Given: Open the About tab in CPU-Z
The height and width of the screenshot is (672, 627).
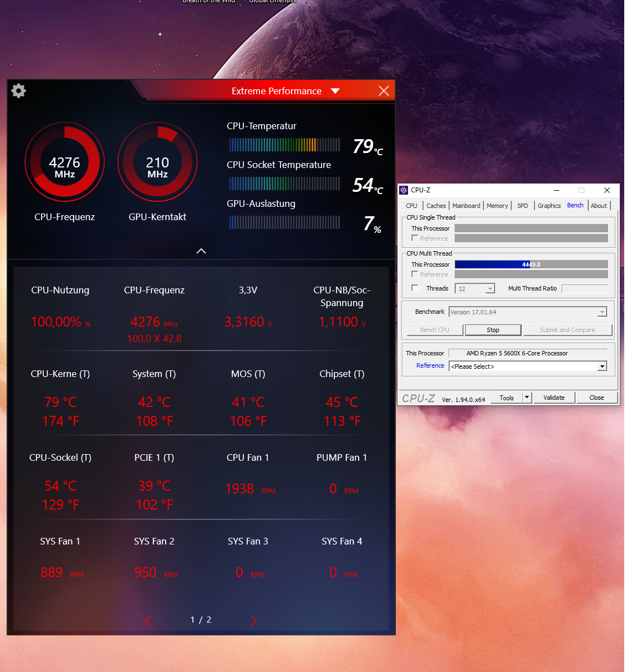Looking at the screenshot, I should click(599, 206).
